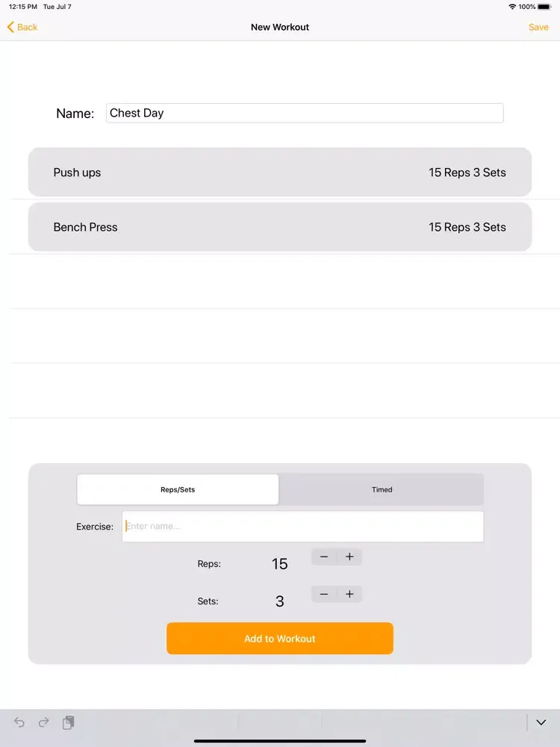The width and height of the screenshot is (560, 747).
Task: Tap the home indicator bar
Action: [280, 741]
